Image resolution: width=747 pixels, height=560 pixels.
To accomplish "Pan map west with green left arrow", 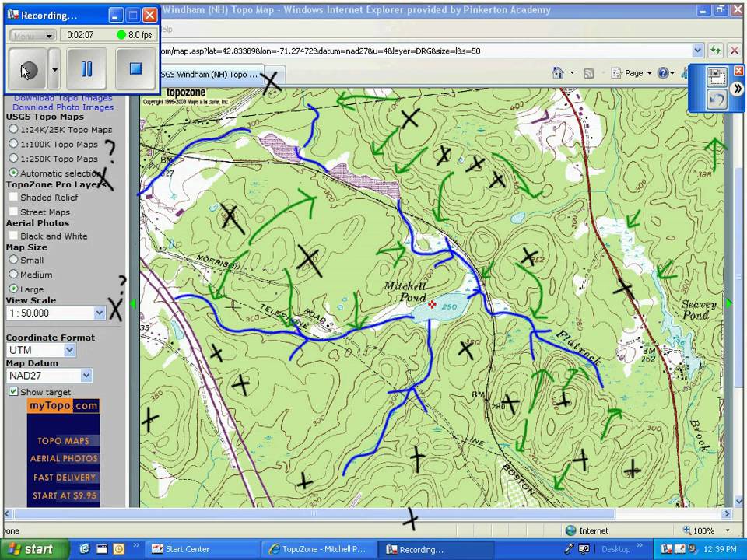I will click(x=133, y=303).
